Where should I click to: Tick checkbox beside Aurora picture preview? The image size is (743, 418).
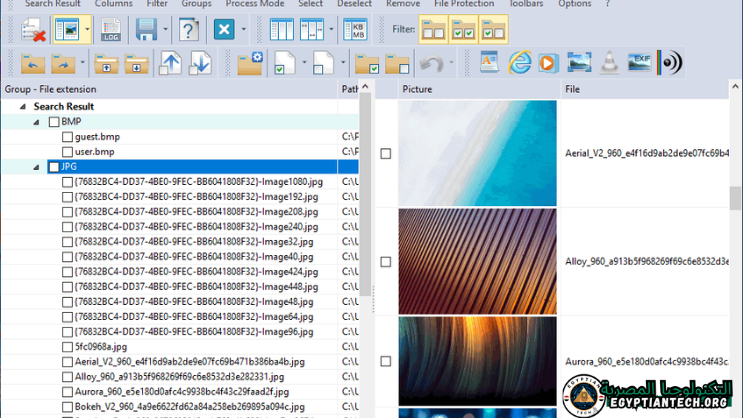point(386,362)
